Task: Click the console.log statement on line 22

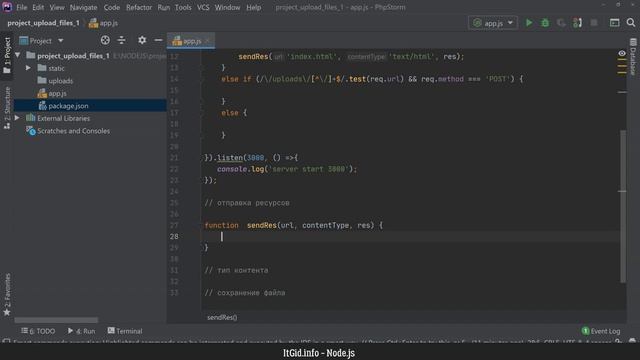Action: [x=287, y=169]
